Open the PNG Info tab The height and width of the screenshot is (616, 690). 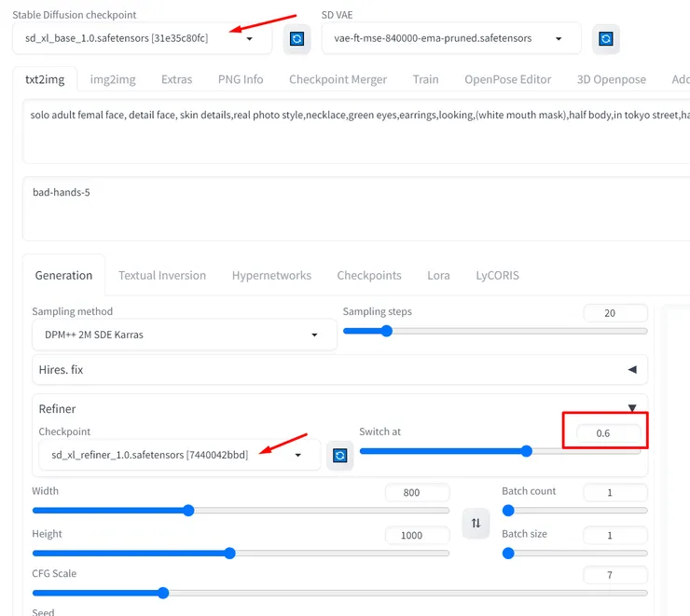pos(241,79)
